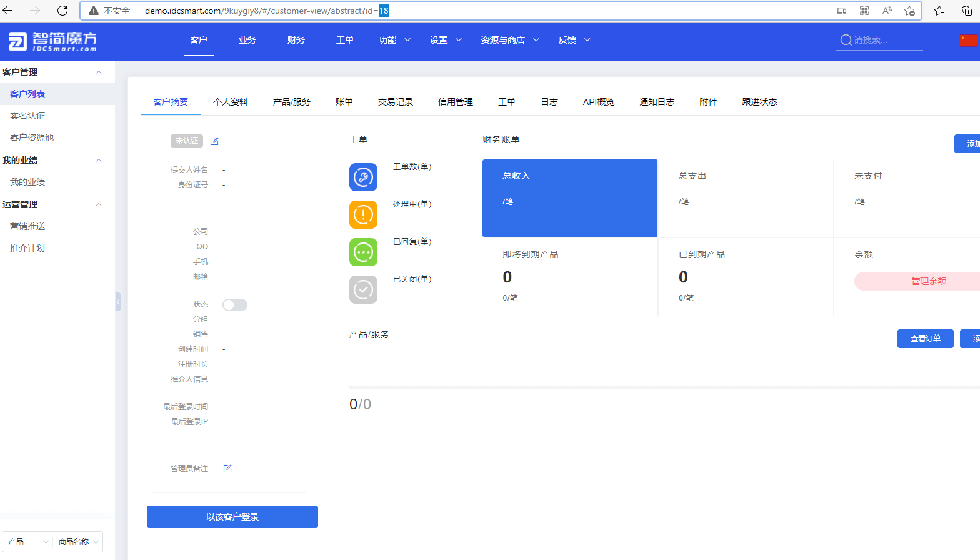The height and width of the screenshot is (560, 980).
Task: Click the add-to-favorites star plus icon
Action: 909,11
